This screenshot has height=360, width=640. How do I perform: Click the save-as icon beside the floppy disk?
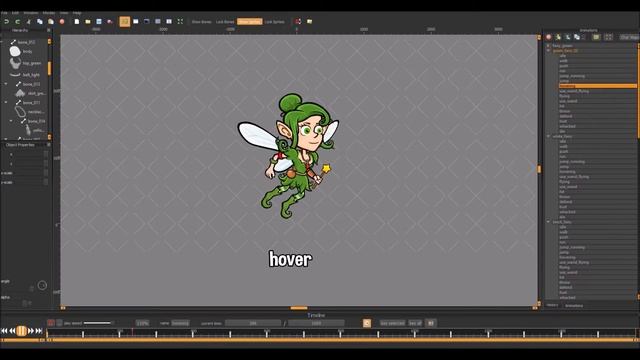click(x=110, y=22)
